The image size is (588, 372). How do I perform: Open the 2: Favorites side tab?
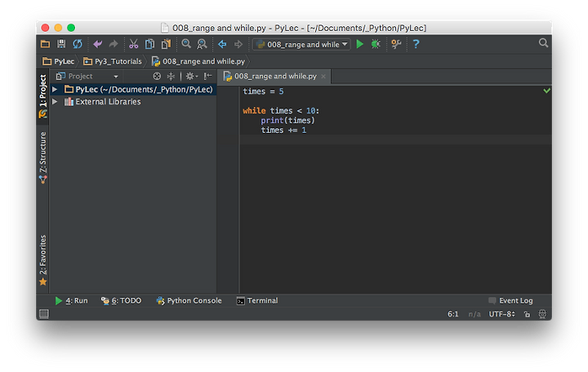[43, 260]
